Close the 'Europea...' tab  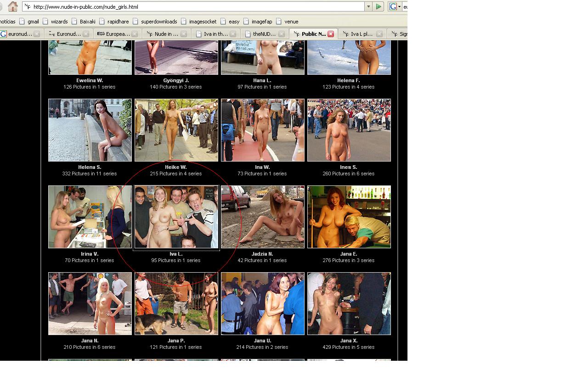[135, 34]
